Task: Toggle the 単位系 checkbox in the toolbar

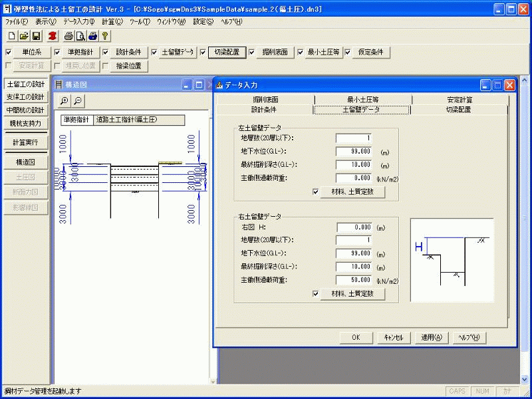Action: [7, 53]
